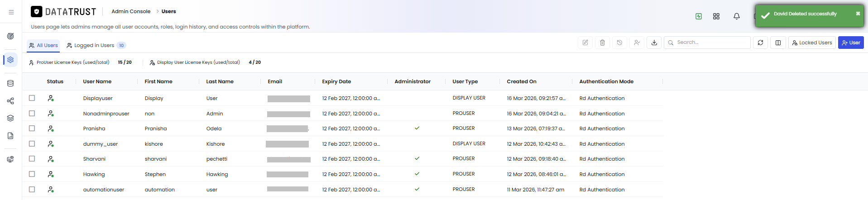Open the monitor view sidebar icon
Screen dimensions: 868x200
(10, 159)
